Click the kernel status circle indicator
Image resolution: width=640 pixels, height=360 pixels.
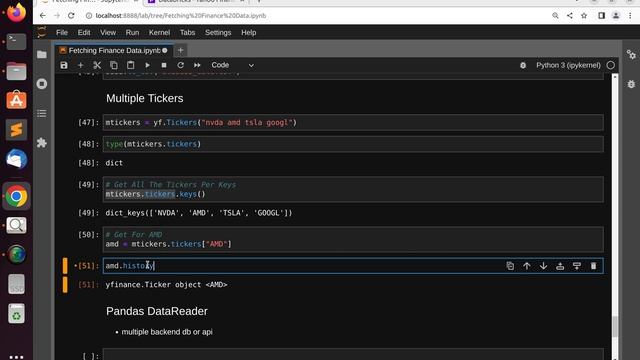[x=611, y=65]
